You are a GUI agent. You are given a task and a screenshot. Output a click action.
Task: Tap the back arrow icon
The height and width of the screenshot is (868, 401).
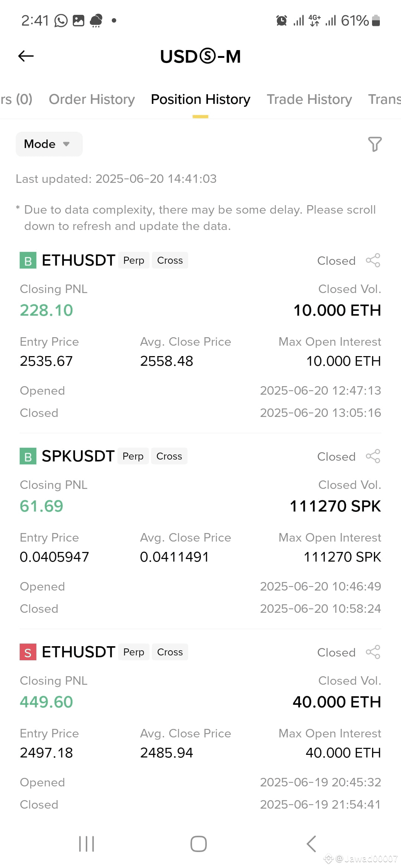(26, 56)
